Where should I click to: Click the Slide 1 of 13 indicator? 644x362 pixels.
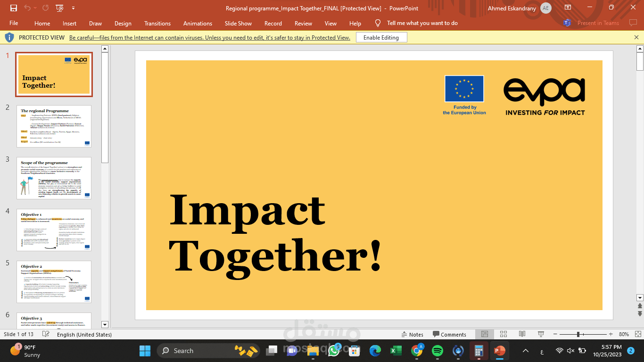click(19, 335)
